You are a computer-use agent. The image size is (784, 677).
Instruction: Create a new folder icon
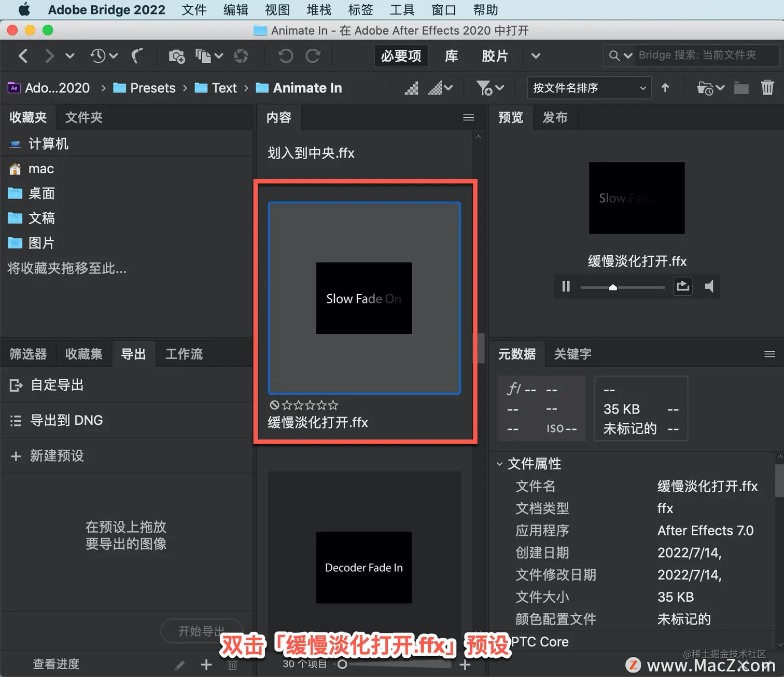[741, 88]
